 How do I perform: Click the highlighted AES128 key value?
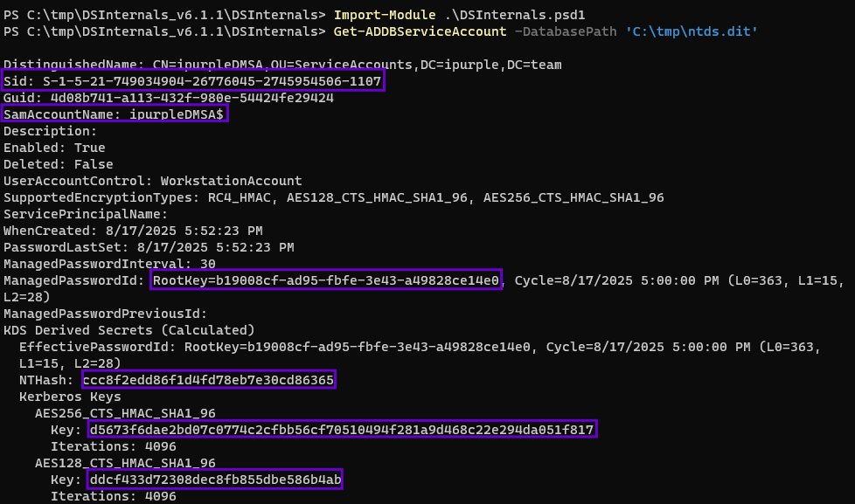coord(215,480)
